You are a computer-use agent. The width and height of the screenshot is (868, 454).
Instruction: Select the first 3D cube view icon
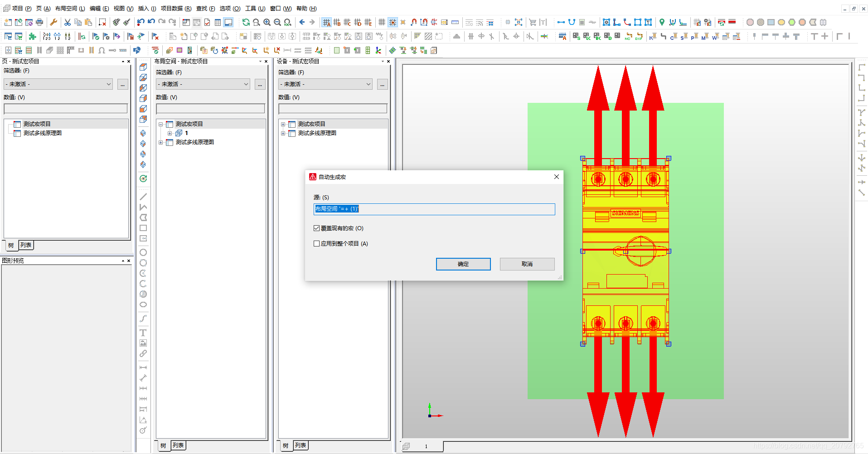click(143, 67)
